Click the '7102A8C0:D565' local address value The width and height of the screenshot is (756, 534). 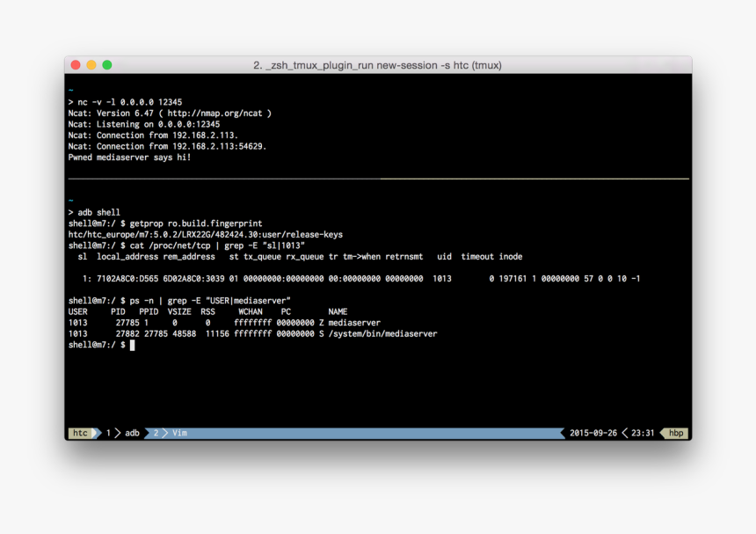tap(127, 279)
